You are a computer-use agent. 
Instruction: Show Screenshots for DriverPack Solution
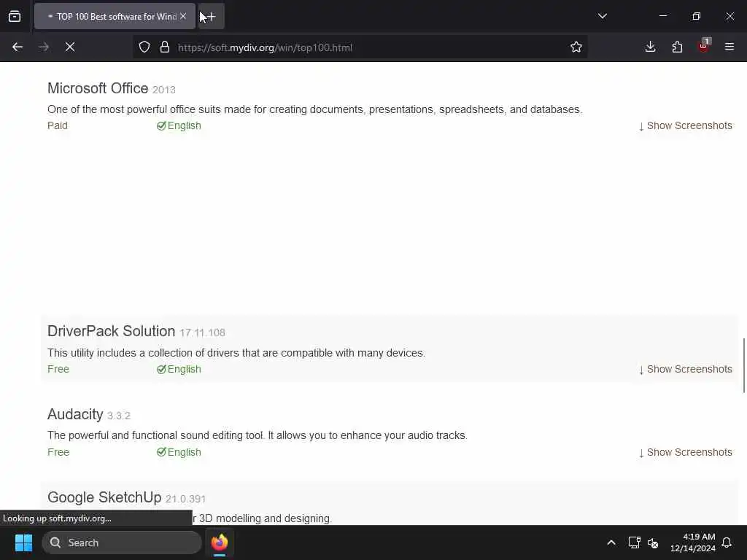[x=686, y=370]
